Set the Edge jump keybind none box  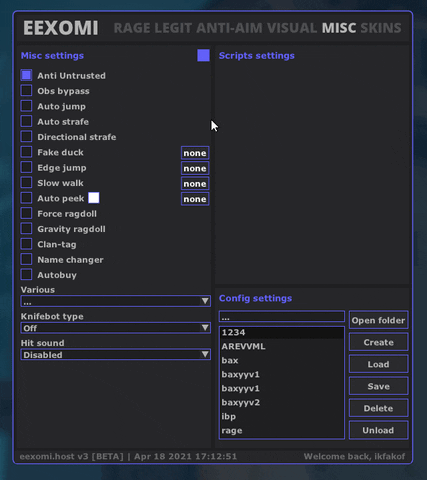tap(195, 168)
